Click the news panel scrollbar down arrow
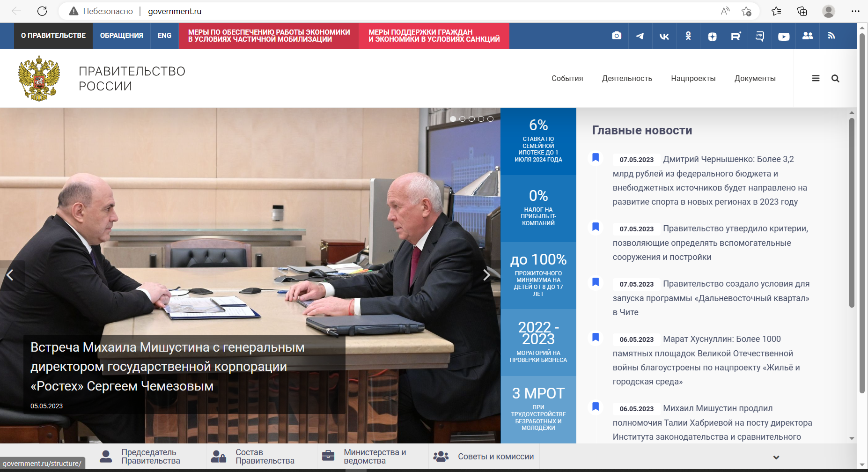Viewport: 868px width, 472px height. [852, 439]
